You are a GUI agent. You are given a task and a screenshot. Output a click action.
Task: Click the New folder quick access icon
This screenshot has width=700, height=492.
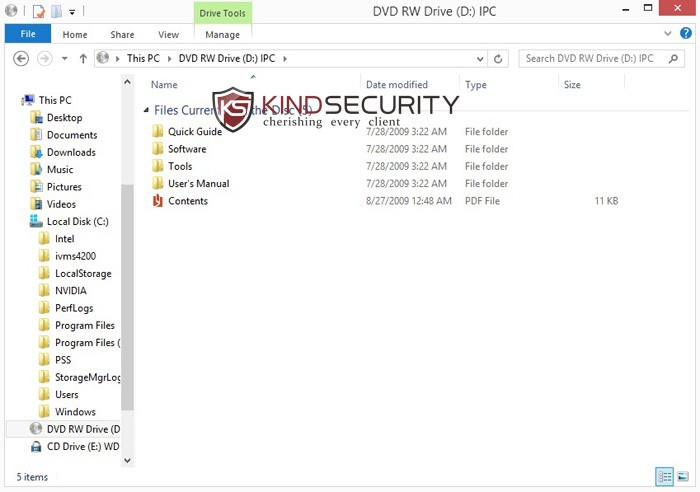(x=56, y=11)
